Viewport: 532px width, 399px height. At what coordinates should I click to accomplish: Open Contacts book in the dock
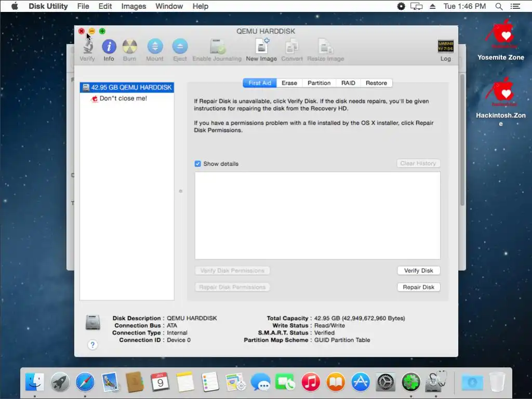coord(135,382)
